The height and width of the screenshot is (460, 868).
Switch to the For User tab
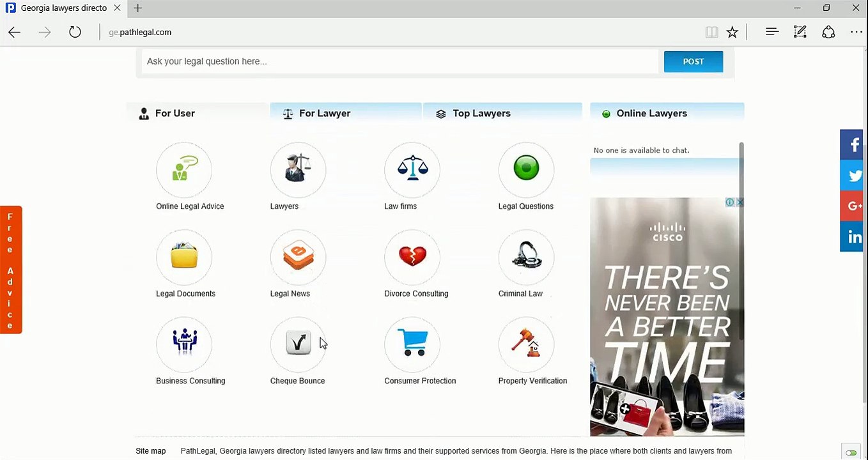[198, 113]
